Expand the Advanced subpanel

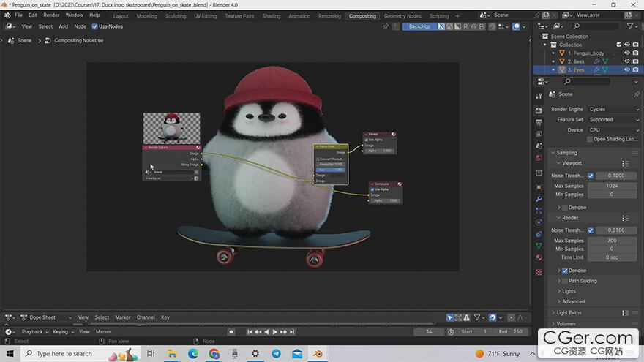click(x=558, y=301)
